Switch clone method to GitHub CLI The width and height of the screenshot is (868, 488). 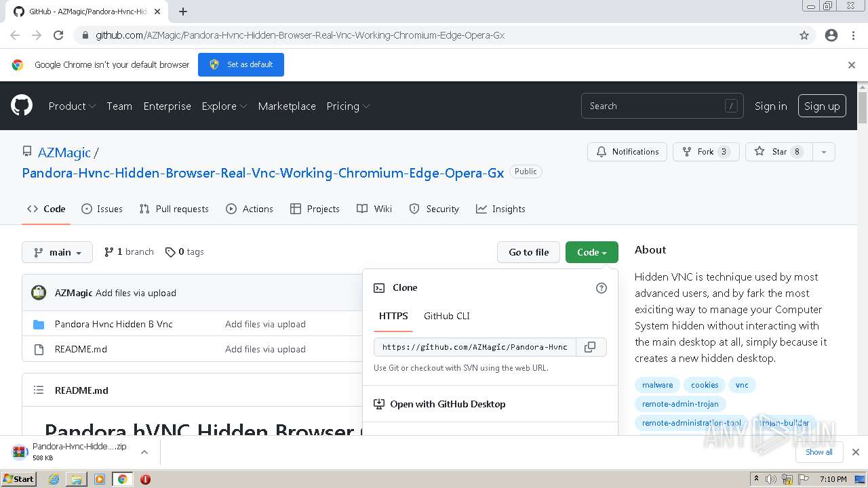coord(447,316)
